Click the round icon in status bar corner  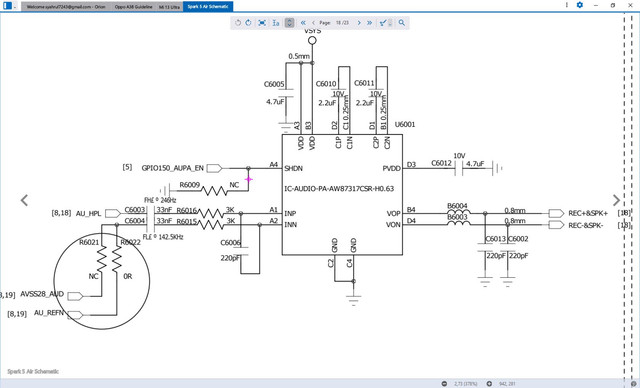[x=634, y=384]
